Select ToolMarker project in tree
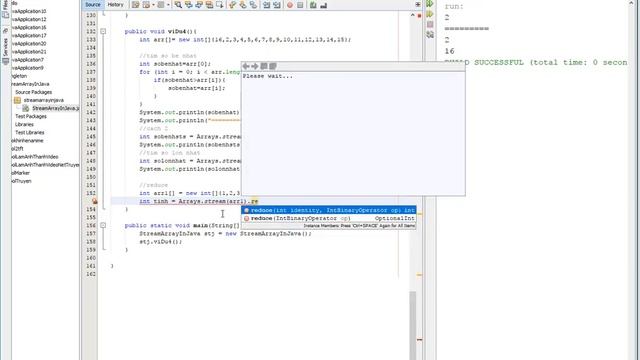The height and width of the screenshot is (360, 640). tap(21, 173)
